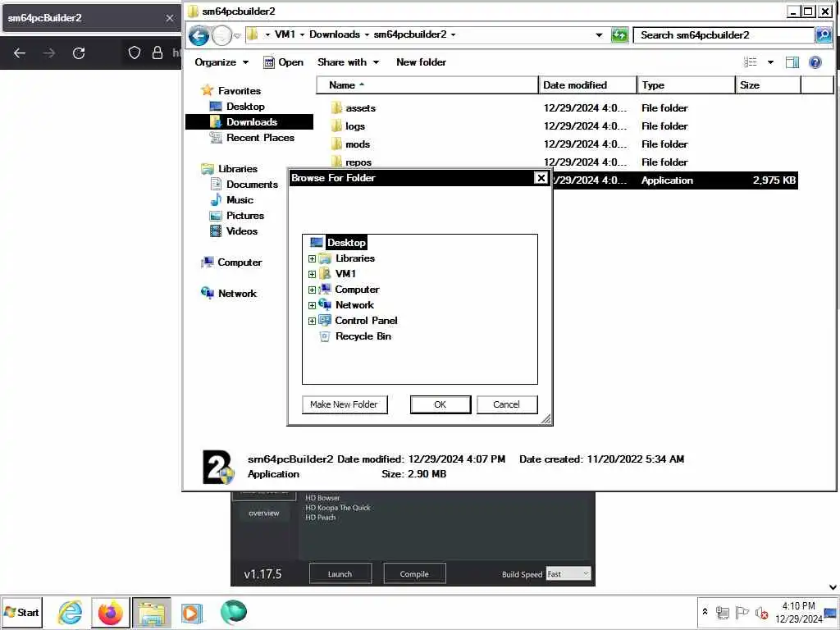Click Firefox padlock site info icon
Image resolution: width=840 pixels, height=630 pixels.
coord(157,52)
